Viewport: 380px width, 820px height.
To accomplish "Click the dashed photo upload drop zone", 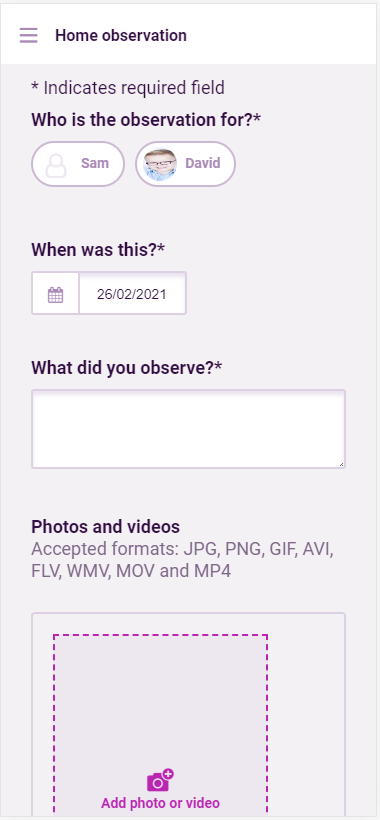I will [x=160, y=726].
